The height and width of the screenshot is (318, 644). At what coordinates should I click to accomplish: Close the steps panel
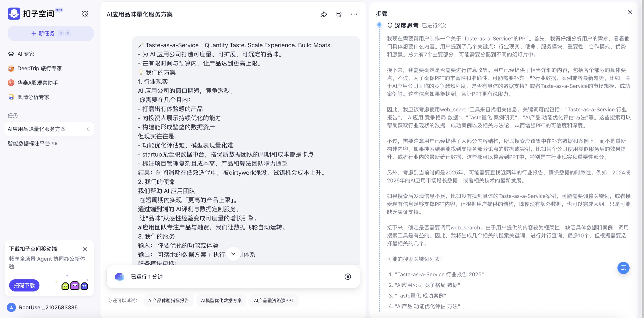630,12
